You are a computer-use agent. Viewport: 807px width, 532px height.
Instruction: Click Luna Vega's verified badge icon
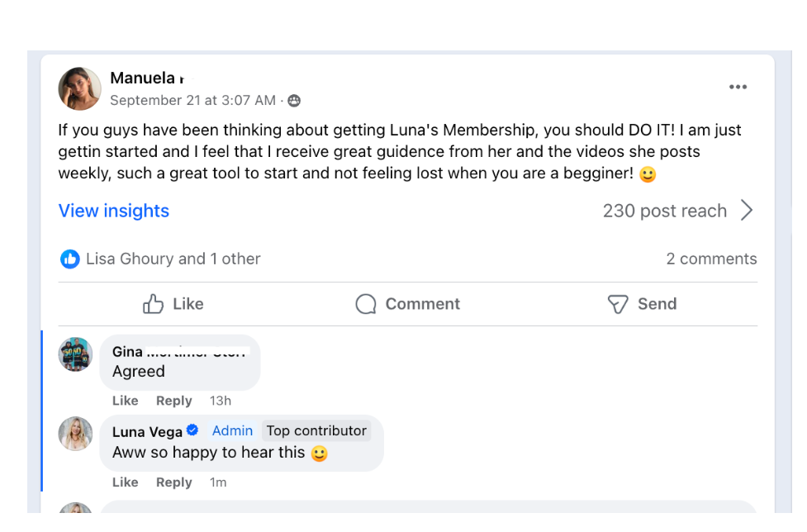[192, 431]
